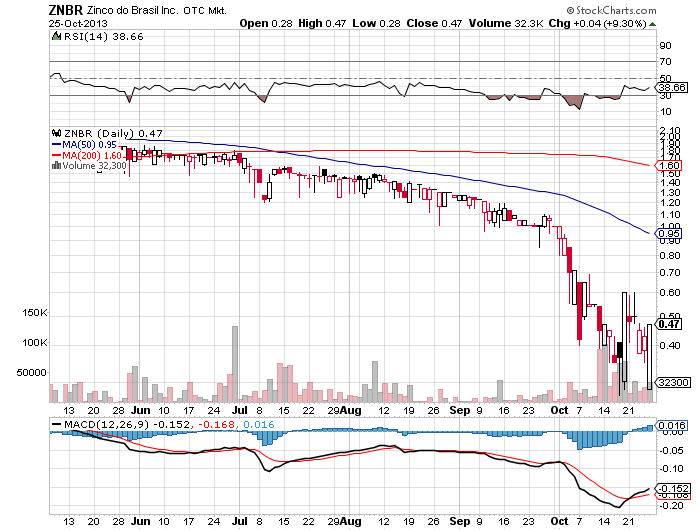Click the 100K volume axis label
700x530 pixels.
point(34,342)
